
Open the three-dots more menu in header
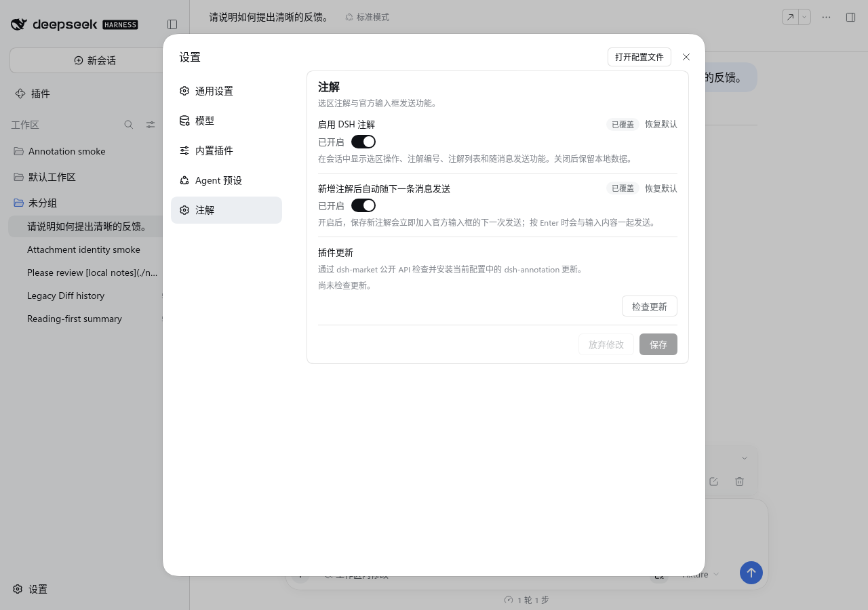(x=826, y=17)
